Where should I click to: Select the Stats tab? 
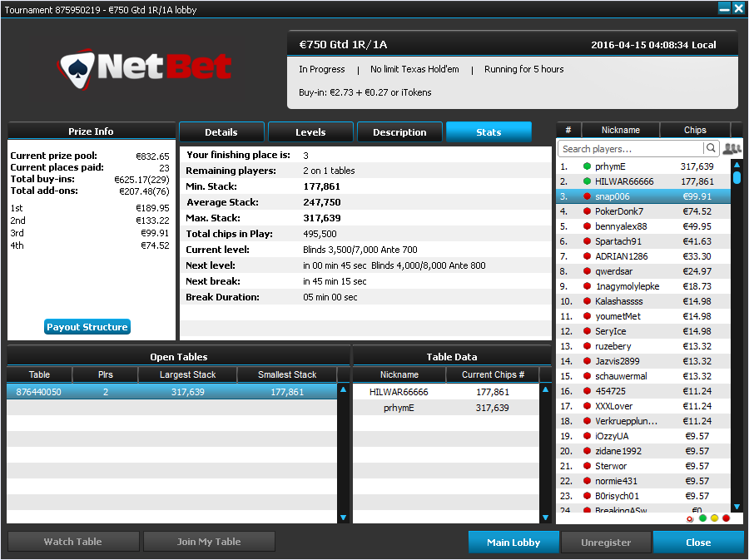click(x=489, y=132)
